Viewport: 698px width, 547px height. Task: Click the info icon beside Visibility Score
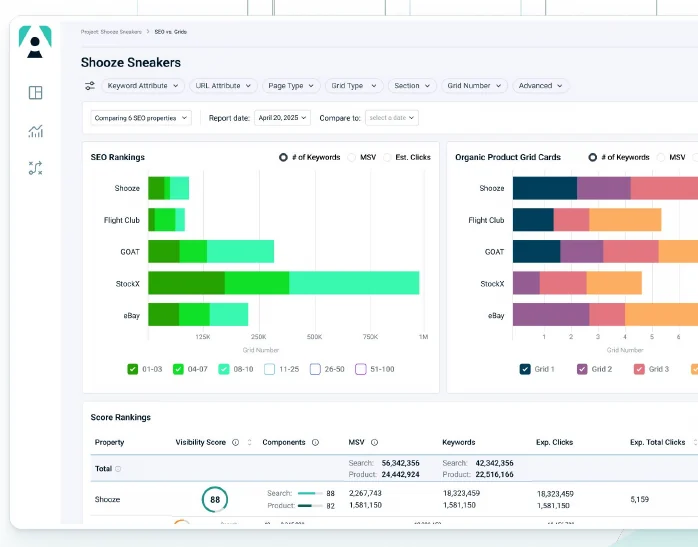click(x=235, y=442)
